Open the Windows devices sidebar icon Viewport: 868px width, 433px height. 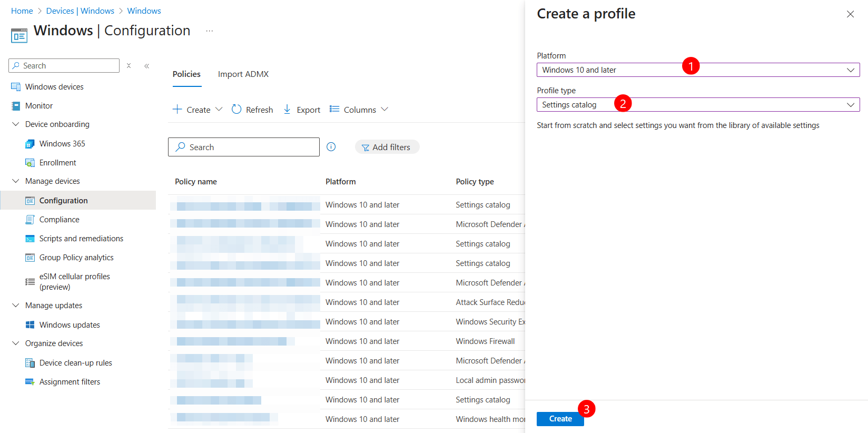(x=16, y=87)
